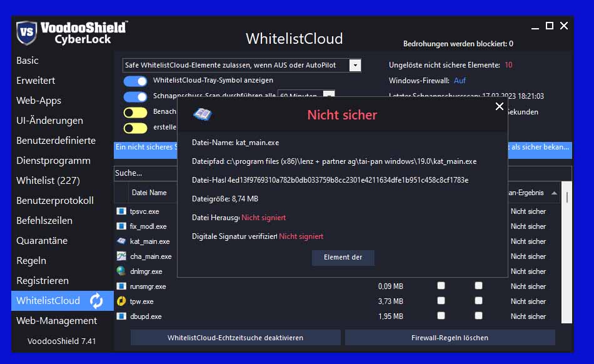Select the dnlmgr.exe globe icon
The height and width of the screenshot is (364, 594).
point(121,271)
